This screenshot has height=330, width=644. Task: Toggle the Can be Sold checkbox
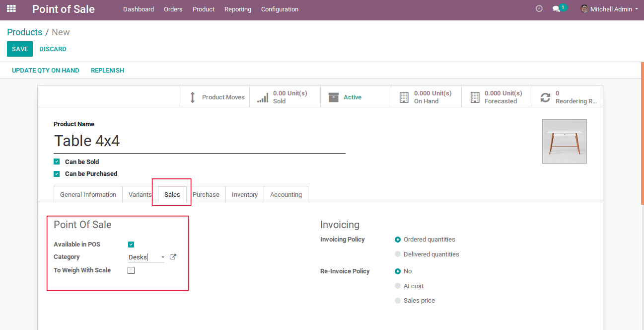[57, 162]
